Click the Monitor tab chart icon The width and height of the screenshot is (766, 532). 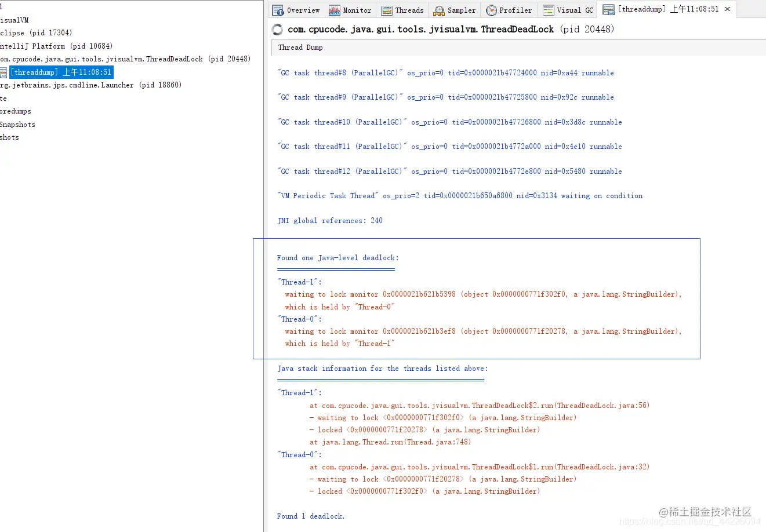pyautogui.click(x=335, y=10)
